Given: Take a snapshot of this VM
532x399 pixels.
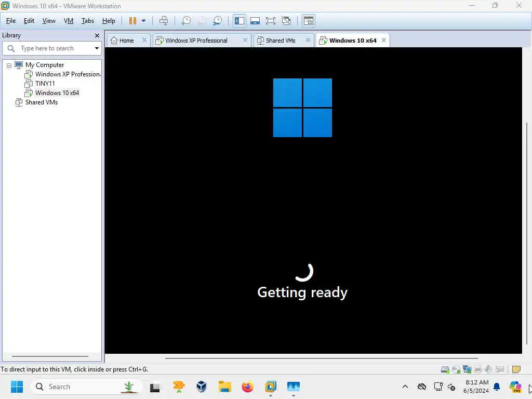Looking at the screenshot, I should coord(186,21).
